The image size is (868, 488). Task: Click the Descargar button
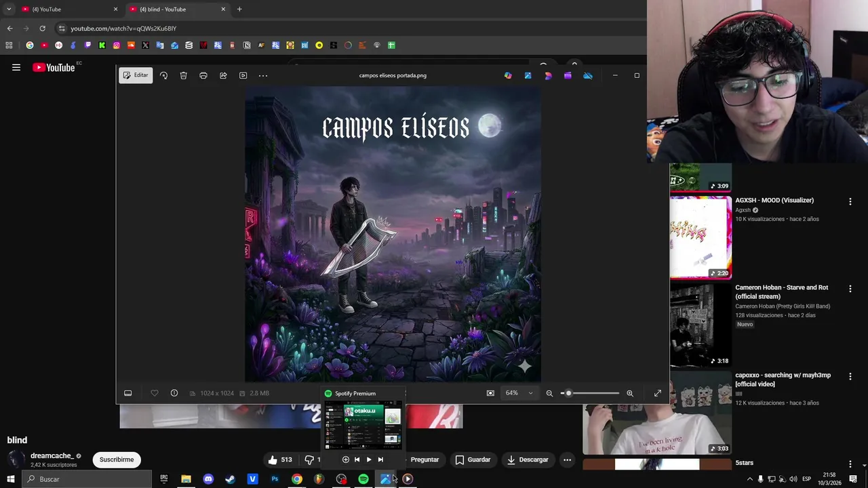point(527,460)
